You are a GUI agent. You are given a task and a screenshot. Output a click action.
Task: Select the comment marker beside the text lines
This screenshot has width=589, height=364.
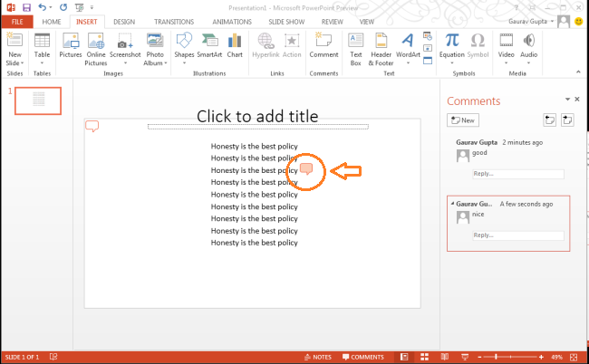306,168
